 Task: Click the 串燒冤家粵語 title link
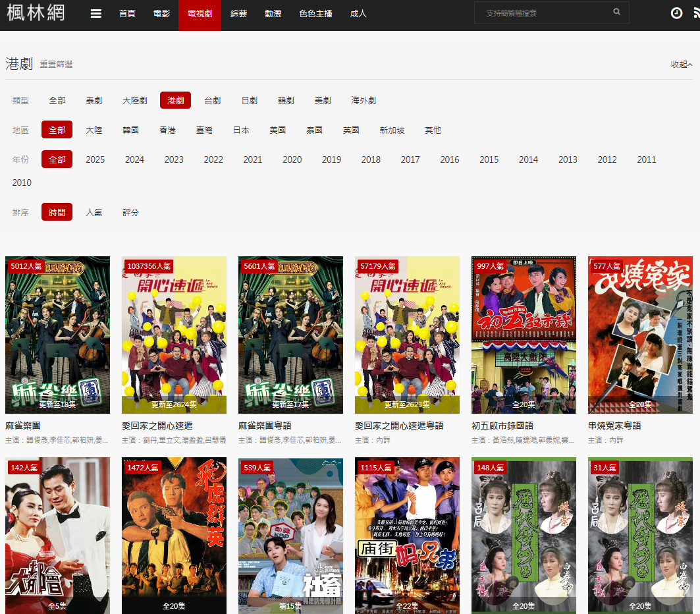coord(614,426)
